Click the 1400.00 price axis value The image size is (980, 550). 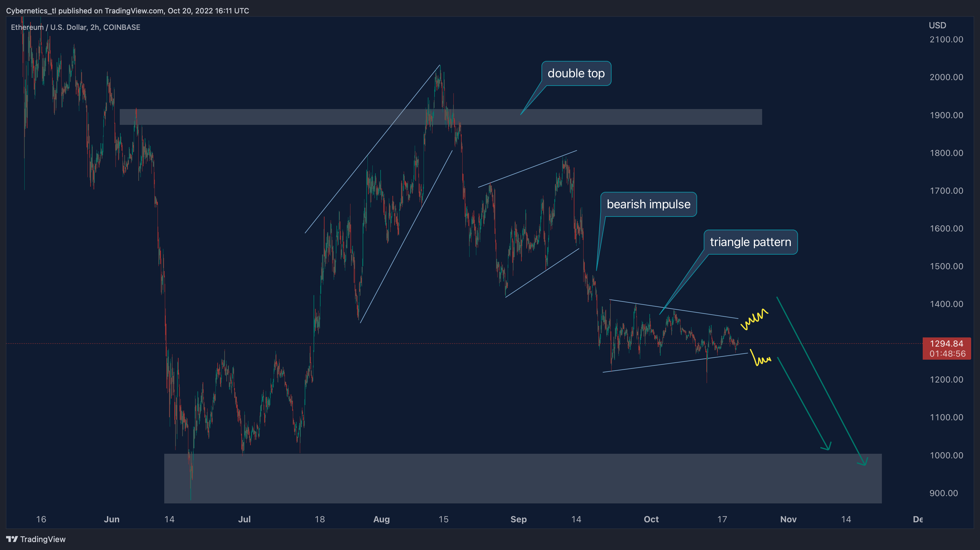click(946, 304)
